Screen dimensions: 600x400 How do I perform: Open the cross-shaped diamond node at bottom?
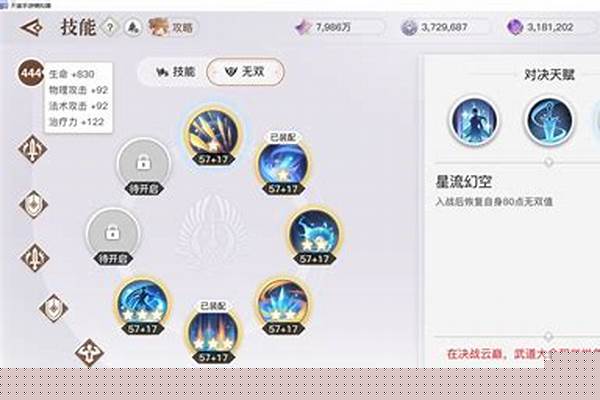click(x=89, y=353)
